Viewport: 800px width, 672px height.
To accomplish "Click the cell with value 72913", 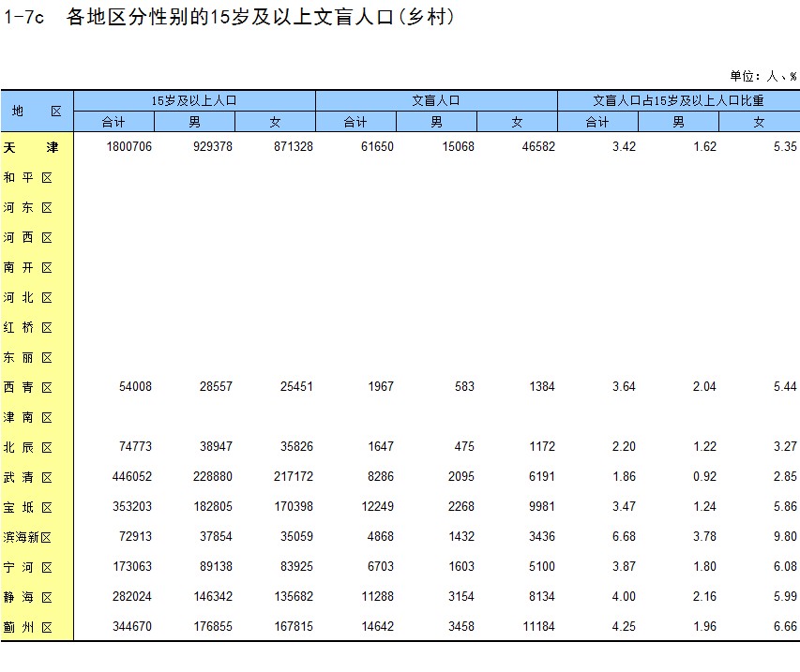I will 135,537.
